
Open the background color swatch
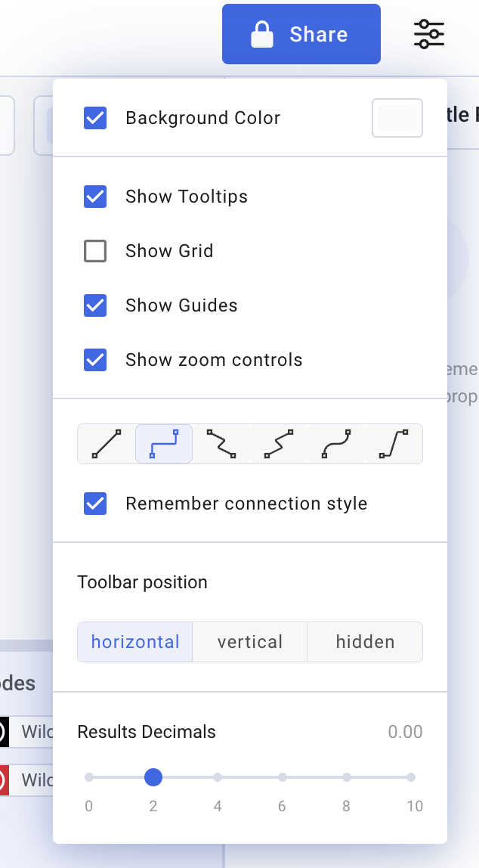[397, 118]
